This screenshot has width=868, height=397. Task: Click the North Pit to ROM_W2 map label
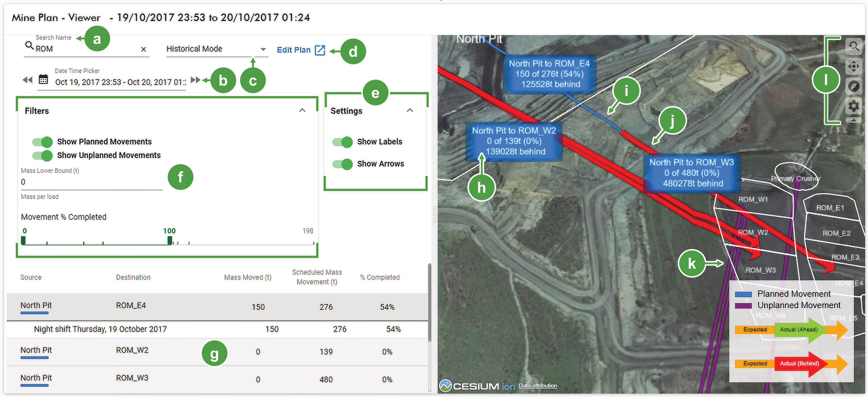pos(514,141)
